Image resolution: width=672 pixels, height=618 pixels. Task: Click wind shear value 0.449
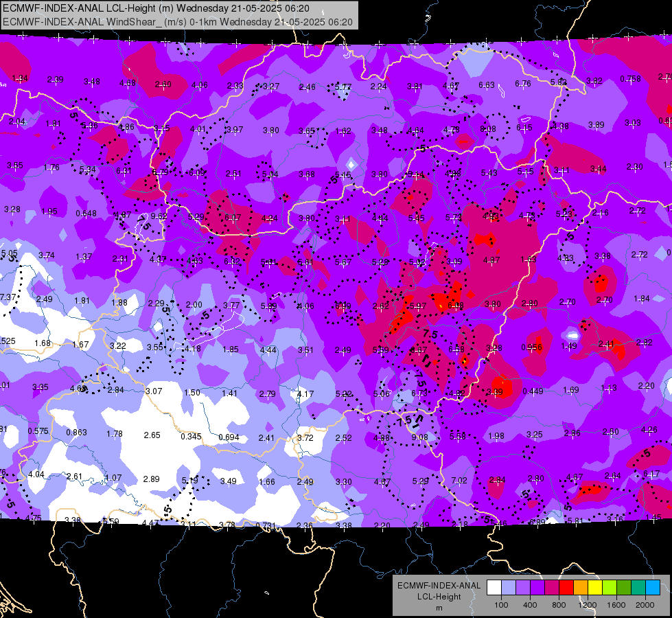point(533,391)
